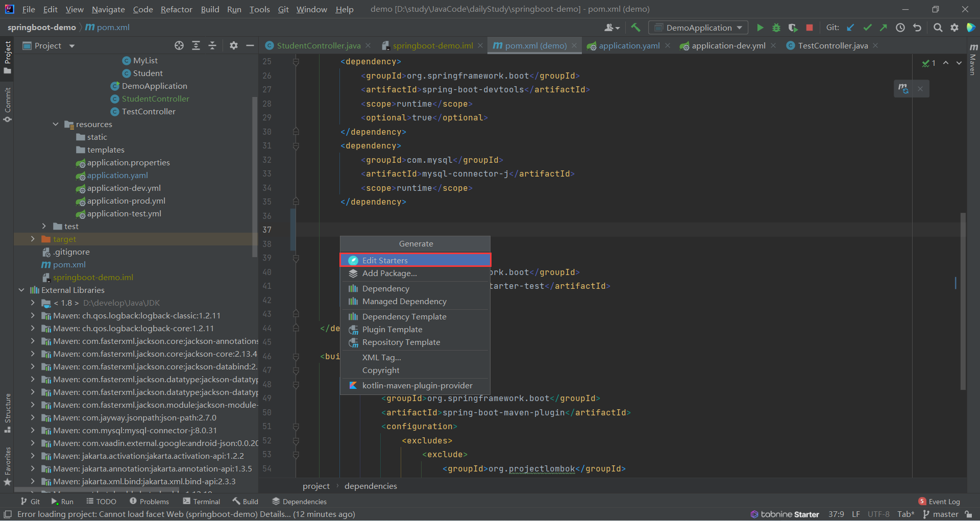Open IDE settings gear in the top toolbar
This screenshot has height=521, width=980.
[954, 28]
